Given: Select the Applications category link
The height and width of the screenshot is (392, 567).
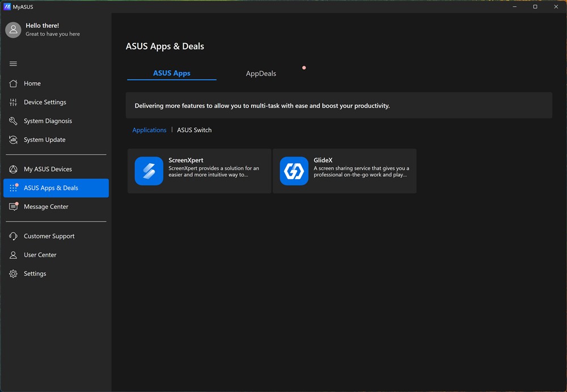Looking at the screenshot, I should (x=149, y=130).
